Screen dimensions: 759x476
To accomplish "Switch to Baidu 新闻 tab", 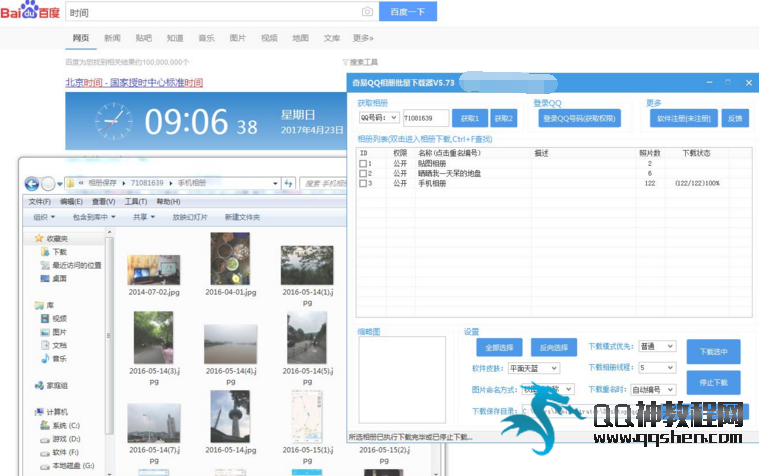I will coord(112,38).
